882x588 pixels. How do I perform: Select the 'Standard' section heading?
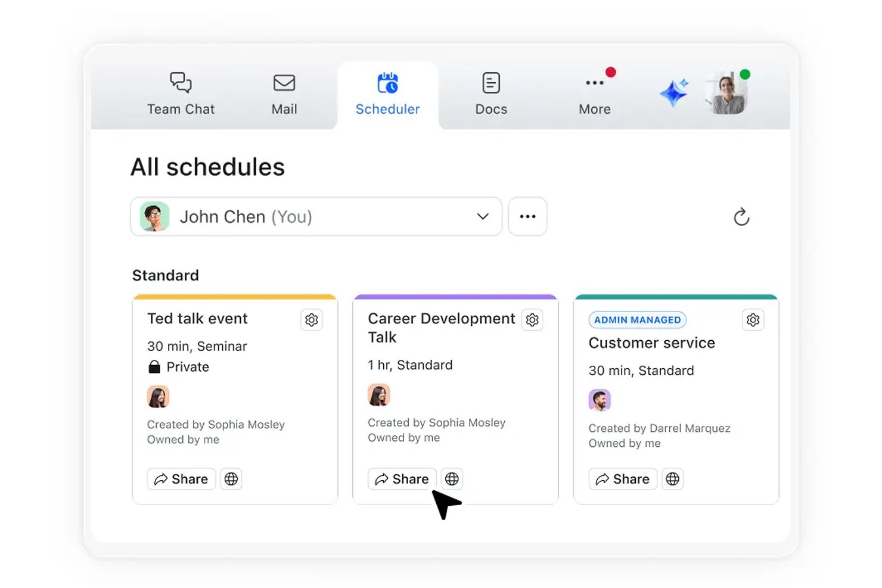[x=166, y=275]
